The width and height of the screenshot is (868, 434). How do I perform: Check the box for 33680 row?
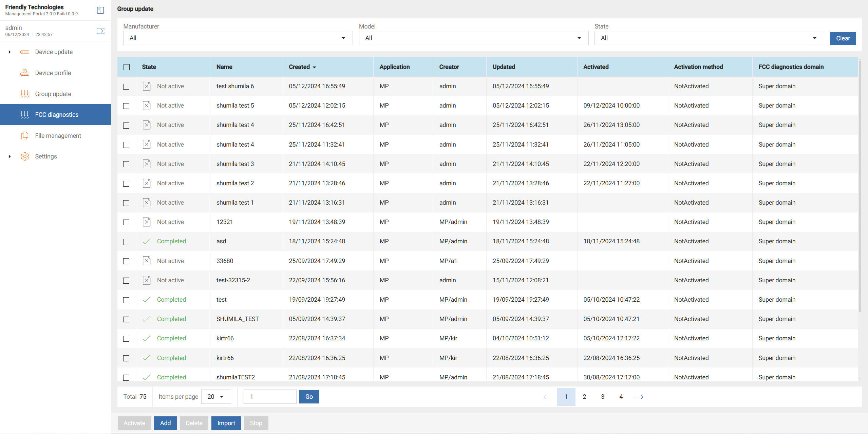pyautogui.click(x=126, y=261)
